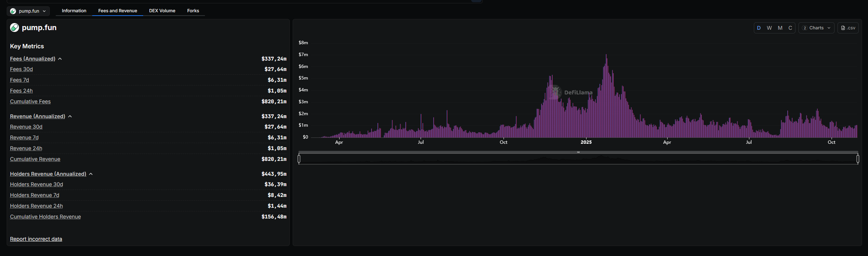Viewport: 868px width, 256px height.
Task: Collapse the Fees (Annualized) section chevron
Action: pos(60,59)
